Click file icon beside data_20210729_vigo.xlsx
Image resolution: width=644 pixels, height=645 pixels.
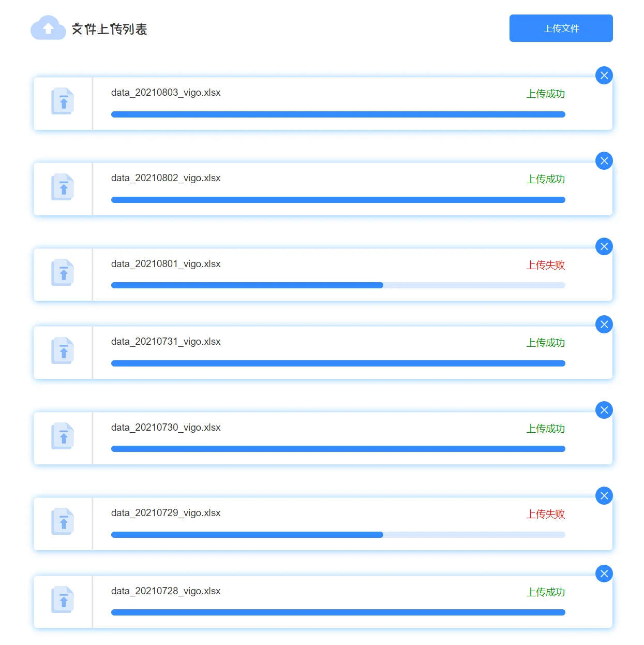click(x=63, y=522)
